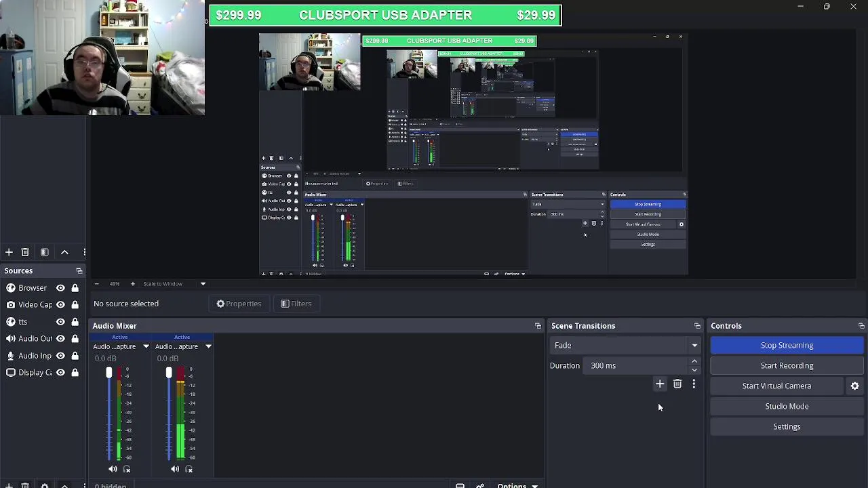This screenshot has height=488, width=868.
Task: Click the webcam overlay in the preview
Action: click(x=309, y=62)
